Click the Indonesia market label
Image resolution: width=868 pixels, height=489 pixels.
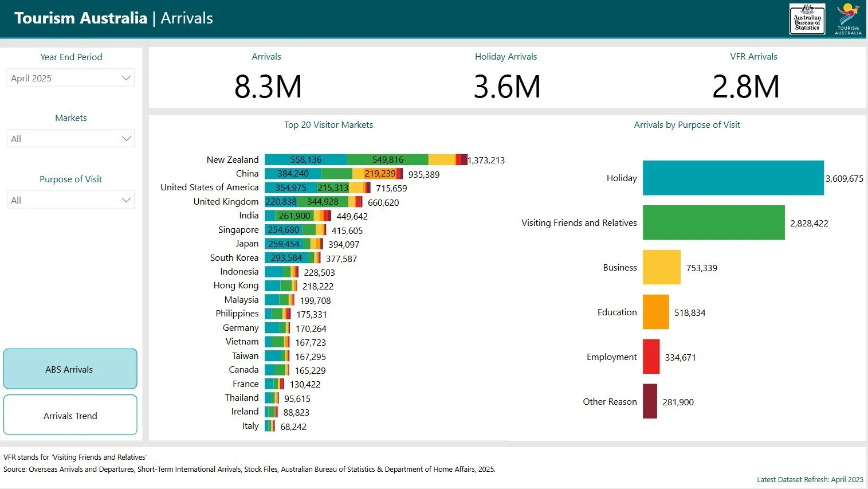click(x=239, y=272)
